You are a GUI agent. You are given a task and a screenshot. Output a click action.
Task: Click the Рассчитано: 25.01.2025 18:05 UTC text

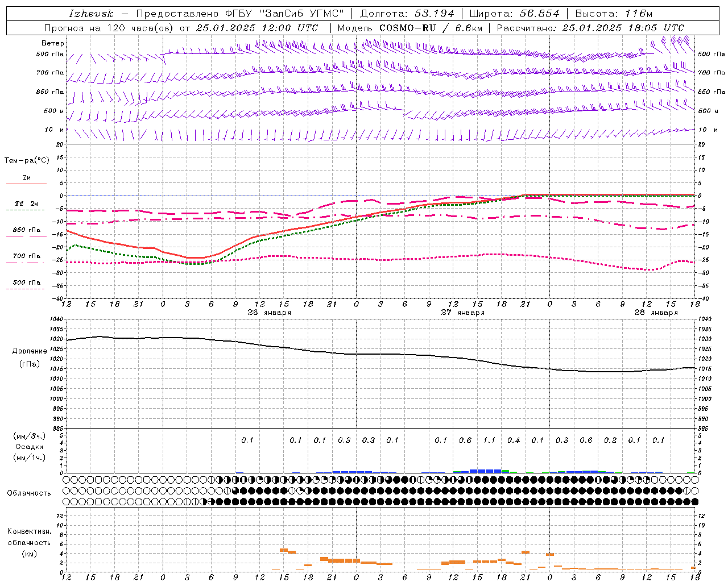tap(590, 28)
